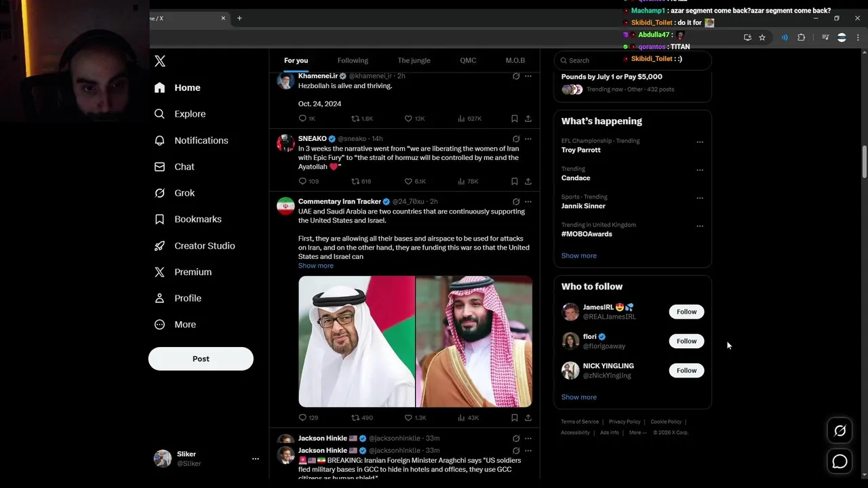Show more under What's happening
Viewport: 868px width, 488px height.
tap(579, 256)
